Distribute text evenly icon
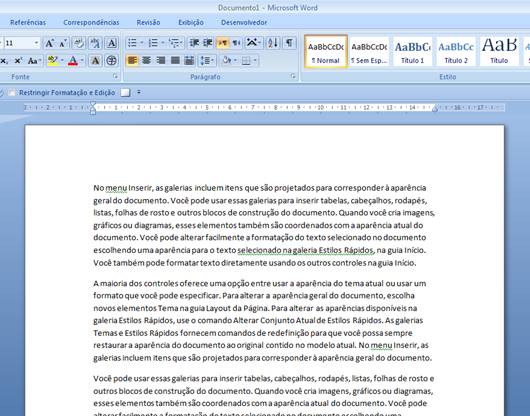The height and width of the screenshot is (416, 530). coord(189,61)
